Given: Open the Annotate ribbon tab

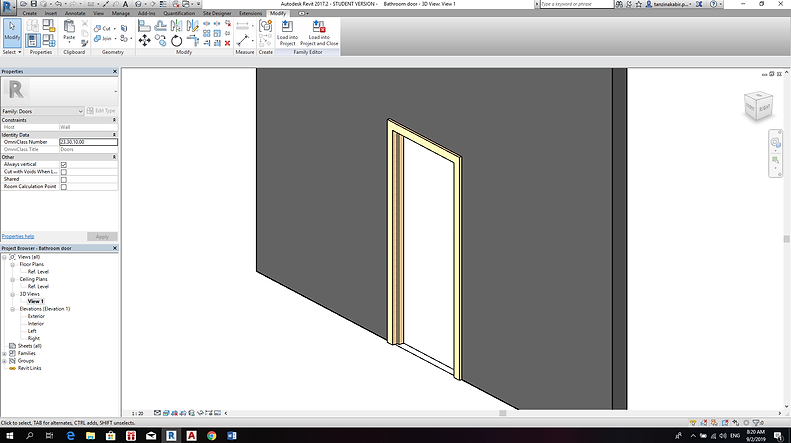Looking at the screenshot, I should (75, 13).
